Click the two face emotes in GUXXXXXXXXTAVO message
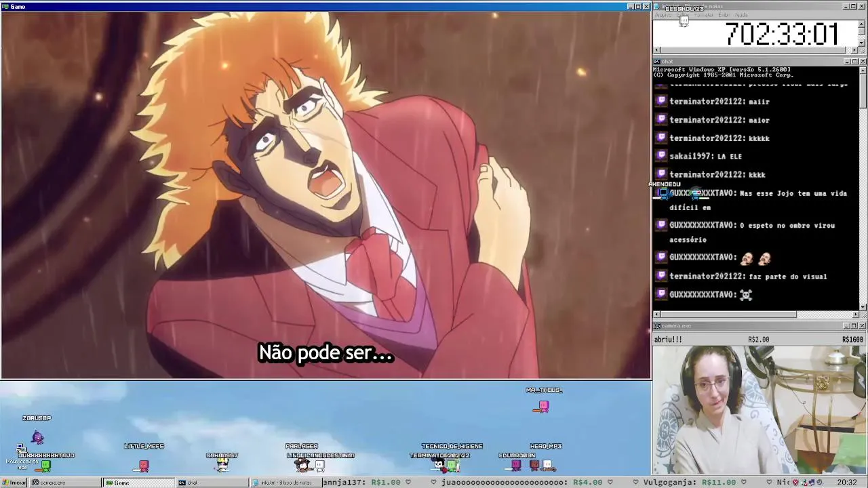Viewport: 868px width, 488px height. [x=755, y=258]
